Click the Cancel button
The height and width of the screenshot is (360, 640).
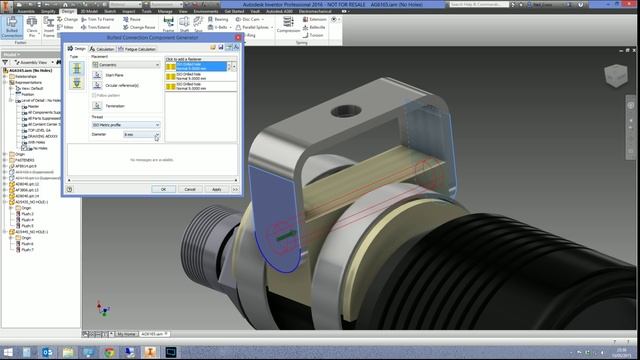pos(190,189)
